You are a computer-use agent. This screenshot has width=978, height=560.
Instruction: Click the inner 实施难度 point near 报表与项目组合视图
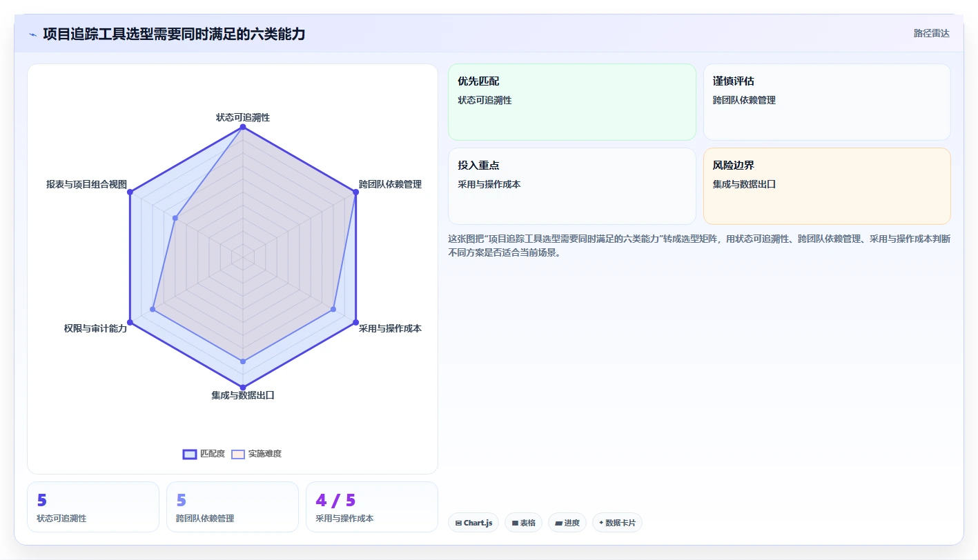(175, 218)
